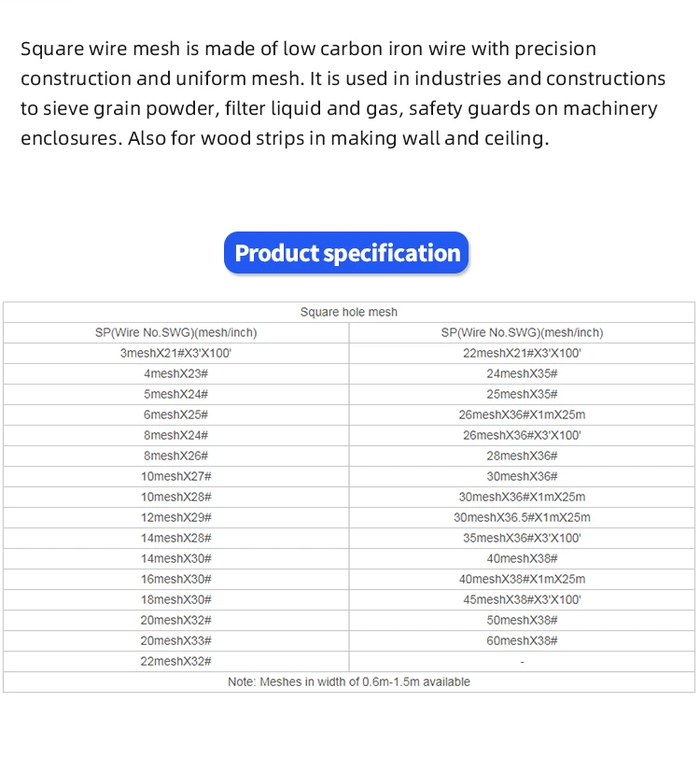Select the 45meshX38#X3'X100' entry

point(522,599)
